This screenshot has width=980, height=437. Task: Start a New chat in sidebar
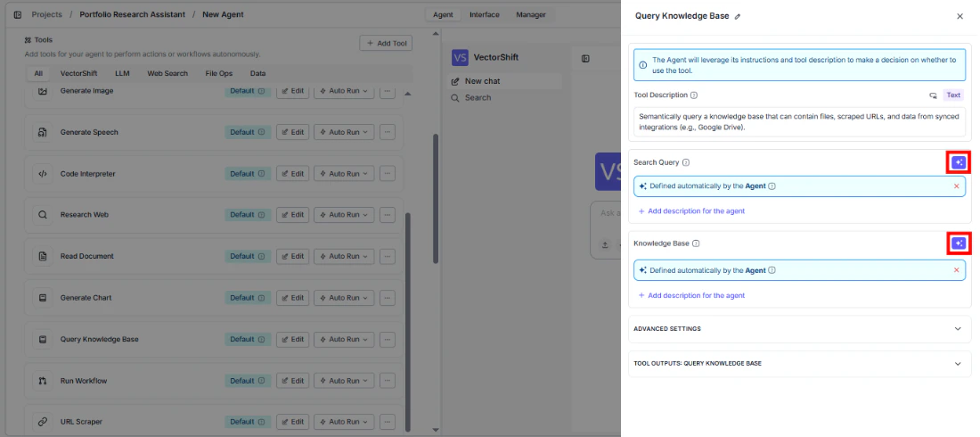(x=505, y=81)
